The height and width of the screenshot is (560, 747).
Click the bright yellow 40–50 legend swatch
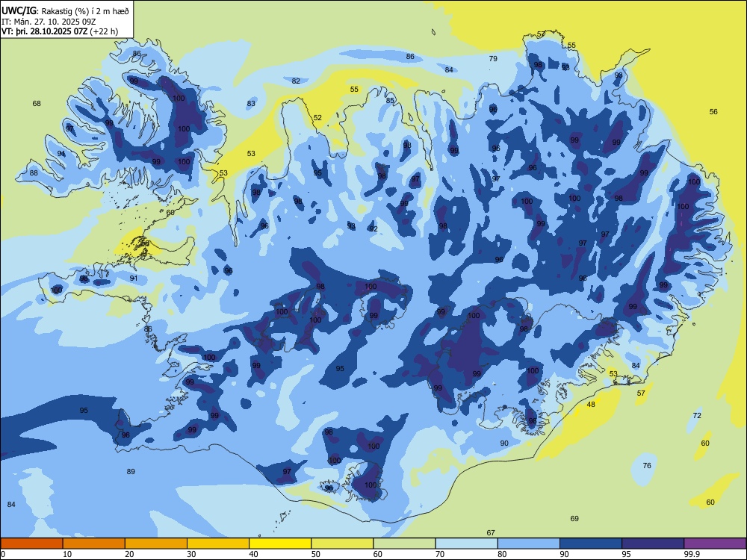pyautogui.click(x=280, y=544)
